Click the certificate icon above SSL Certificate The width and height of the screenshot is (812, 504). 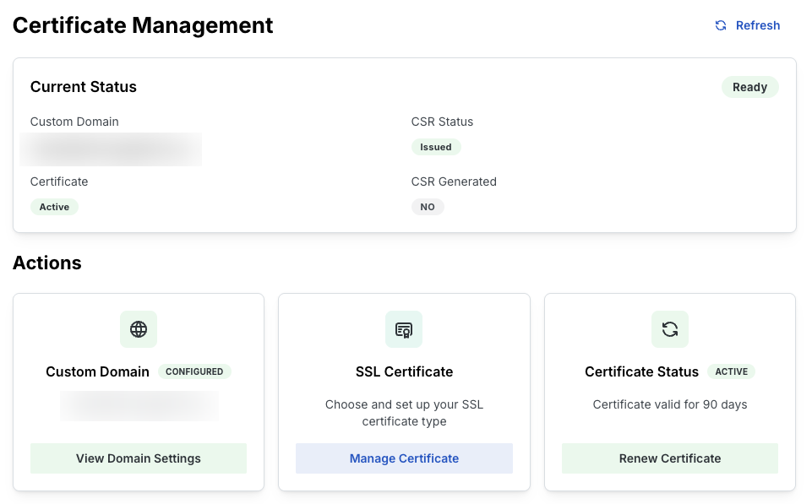tap(404, 329)
